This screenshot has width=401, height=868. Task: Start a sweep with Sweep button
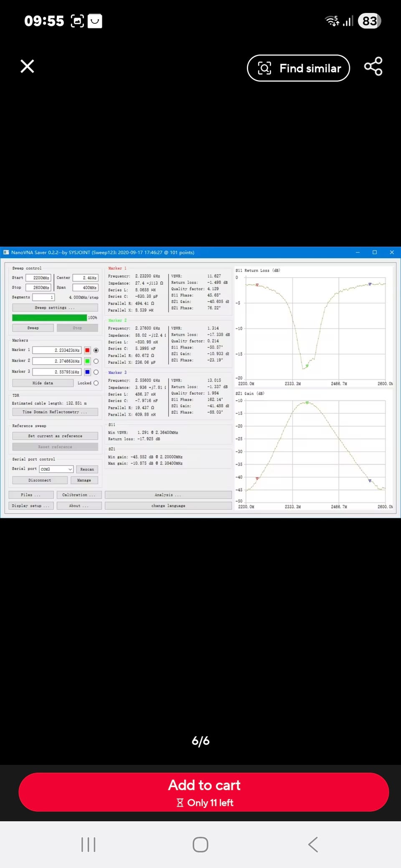coord(33,328)
